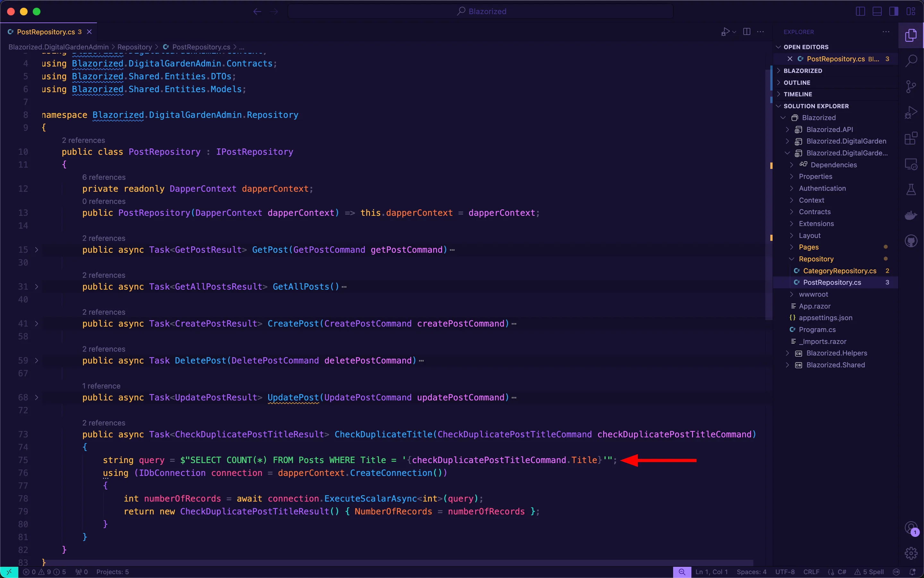The height and width of the screenshot is (578, 924).
Task: Change line ending via CRLF
Action: [x=811, y=572]
